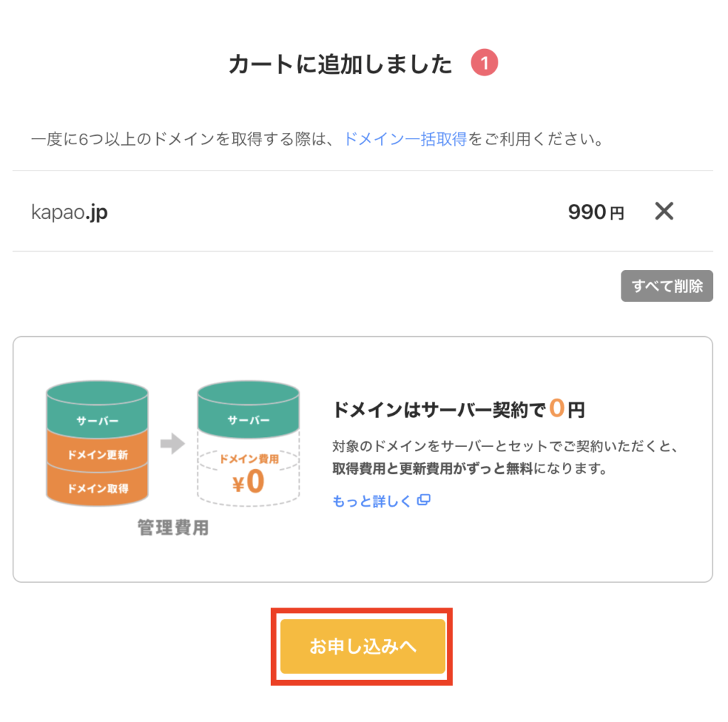The height and width of the screenshot is (722, 728).
Task: Click the kapao.jp domain name
Action: (70, 212)
